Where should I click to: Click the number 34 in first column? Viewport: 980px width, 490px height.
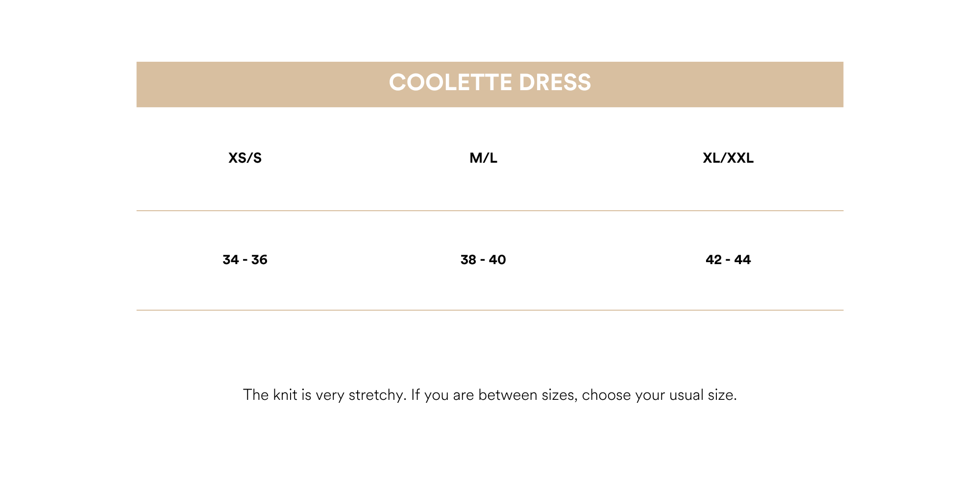(230, 259)
